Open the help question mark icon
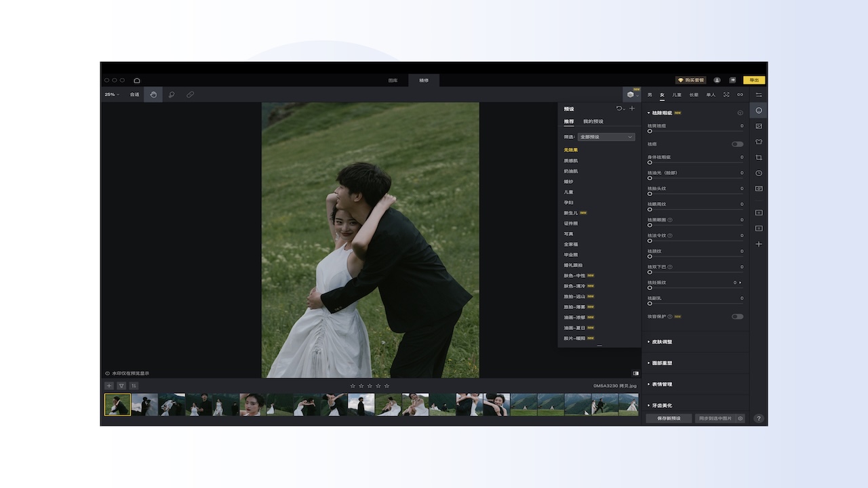Screen dimensions: 868x488 759,418
